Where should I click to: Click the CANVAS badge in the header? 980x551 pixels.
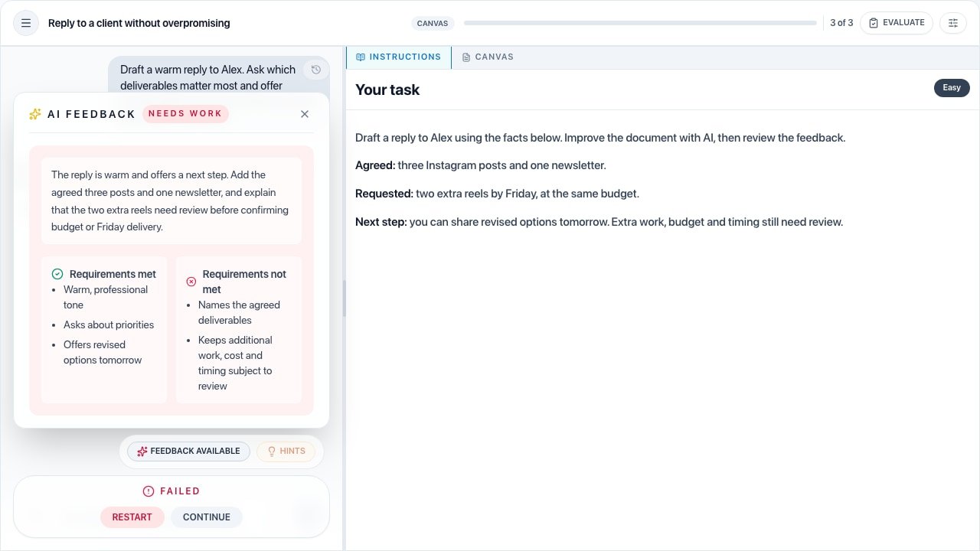point(433,23)
